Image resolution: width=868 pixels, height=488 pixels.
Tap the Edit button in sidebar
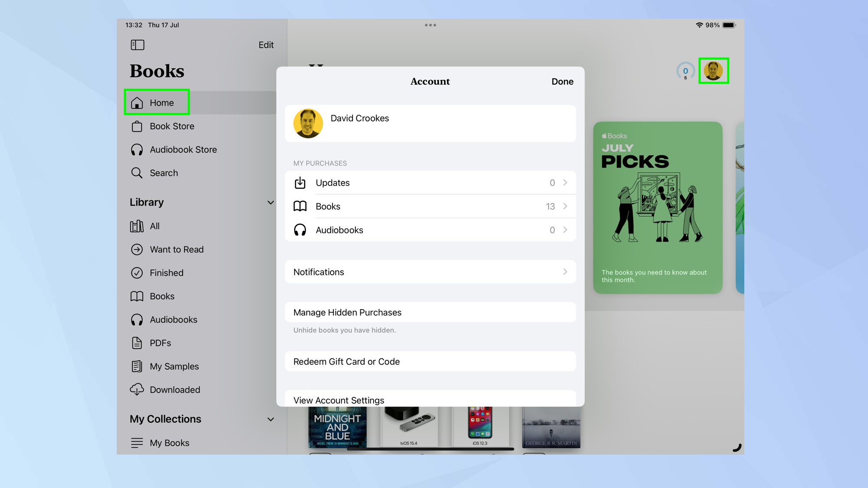(x=266, y=45)
